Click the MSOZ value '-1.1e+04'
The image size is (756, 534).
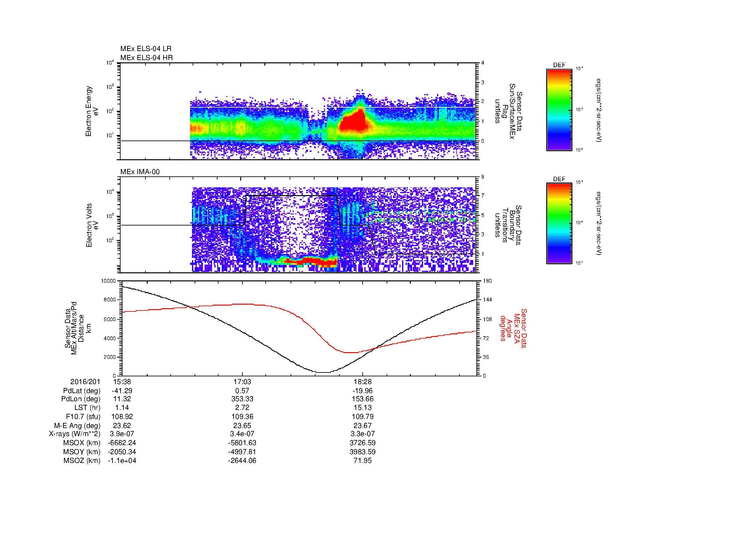point(122,461)
